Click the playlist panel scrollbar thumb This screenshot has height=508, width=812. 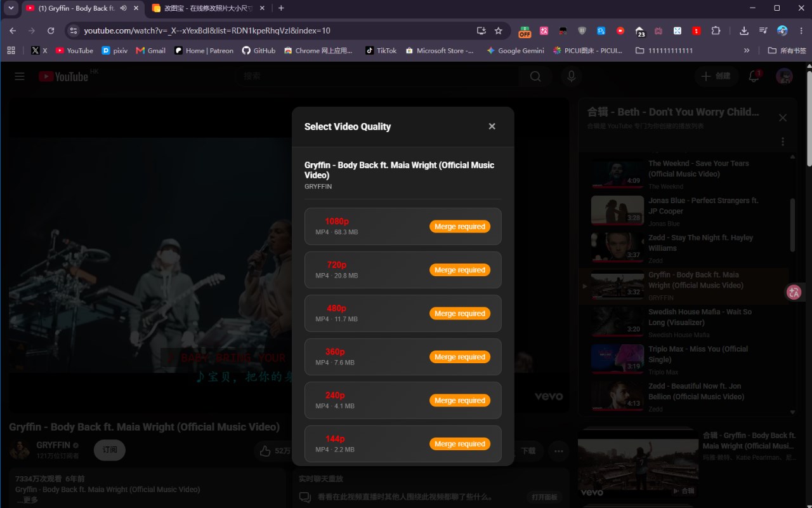[x=792, y=225]
